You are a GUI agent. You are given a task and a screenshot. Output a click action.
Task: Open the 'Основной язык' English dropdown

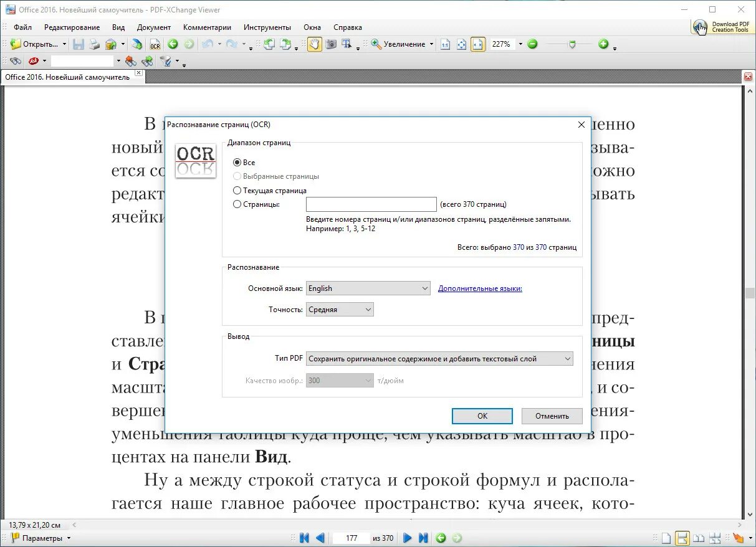(368, 288)
